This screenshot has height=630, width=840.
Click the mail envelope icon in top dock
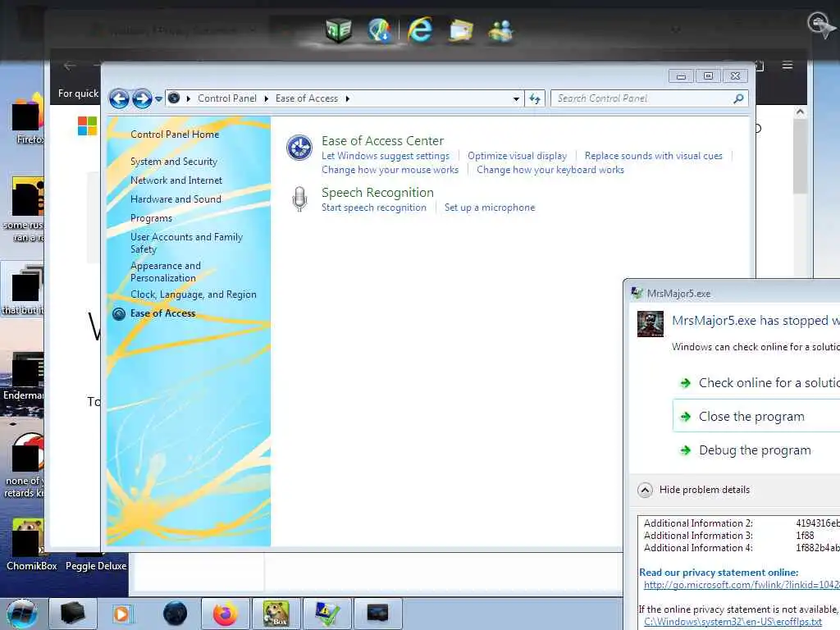[460, 30]
